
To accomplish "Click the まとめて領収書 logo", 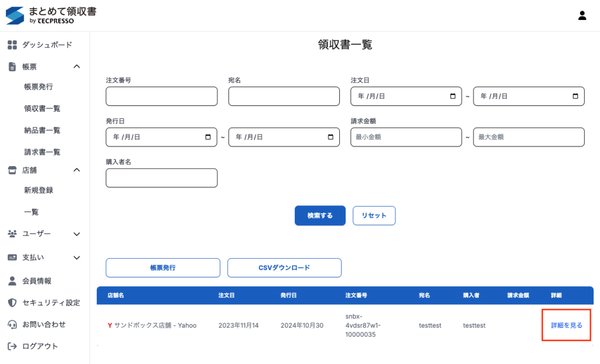I will (x=50, y=16).
